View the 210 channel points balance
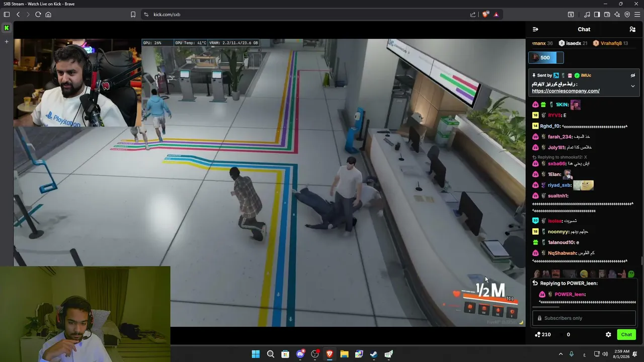644x362 pixels. (543, 334)
